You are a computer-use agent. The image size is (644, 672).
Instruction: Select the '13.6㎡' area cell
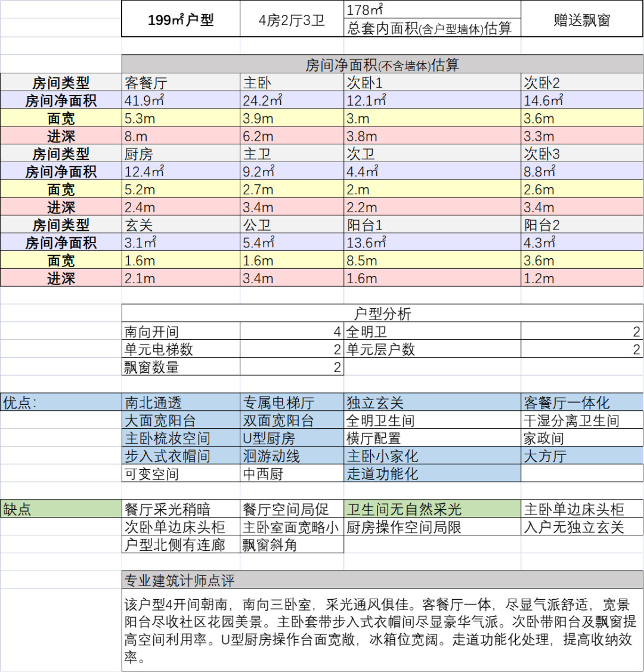[432, 243]
